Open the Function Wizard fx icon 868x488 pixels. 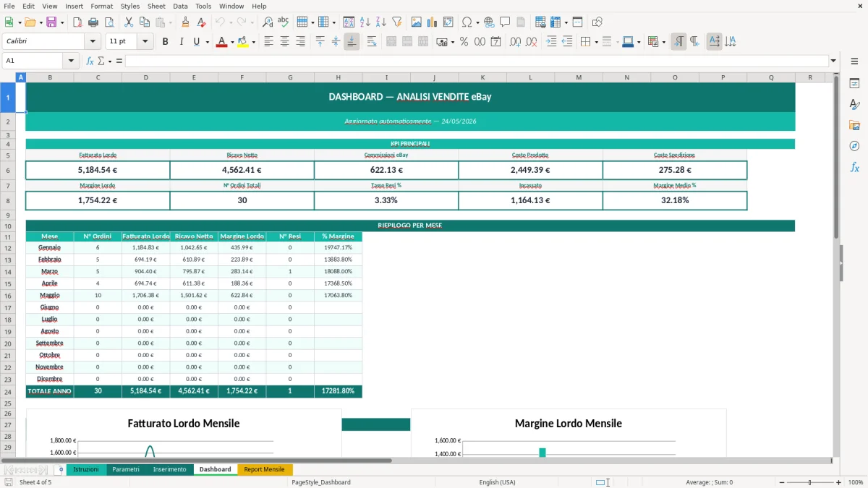[x=90, y=61]
